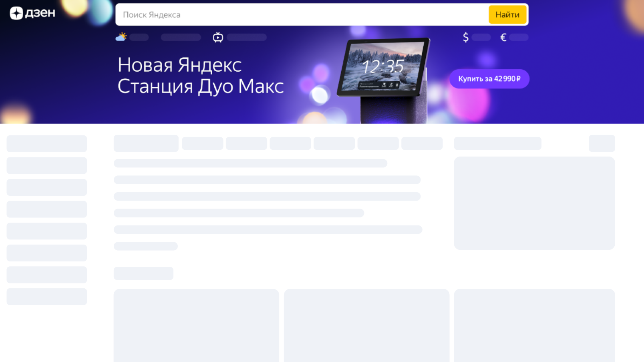The height and width of the screenshot is (362, 644).
Task: Click the bottom item in the left sidebar
Action: tap(46, 296)
